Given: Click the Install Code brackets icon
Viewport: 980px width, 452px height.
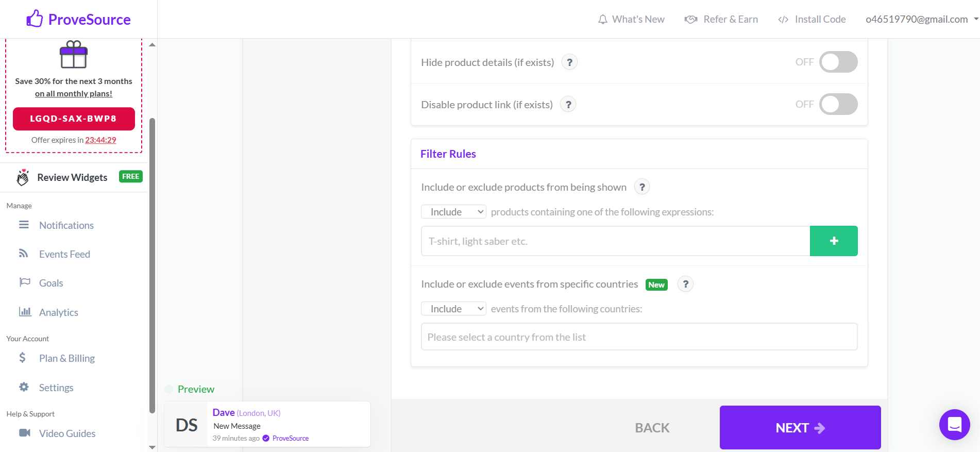Looking at the screenshot, I should [783, 20].
